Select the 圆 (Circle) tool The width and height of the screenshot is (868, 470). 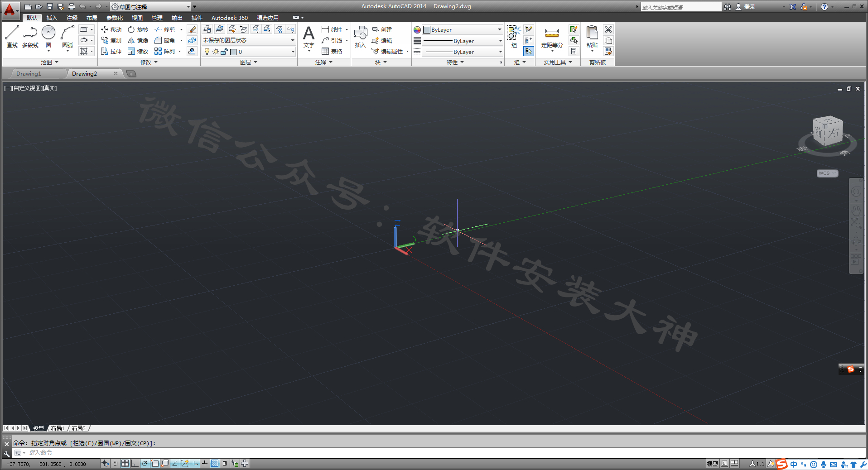click(x=48, y=37)
